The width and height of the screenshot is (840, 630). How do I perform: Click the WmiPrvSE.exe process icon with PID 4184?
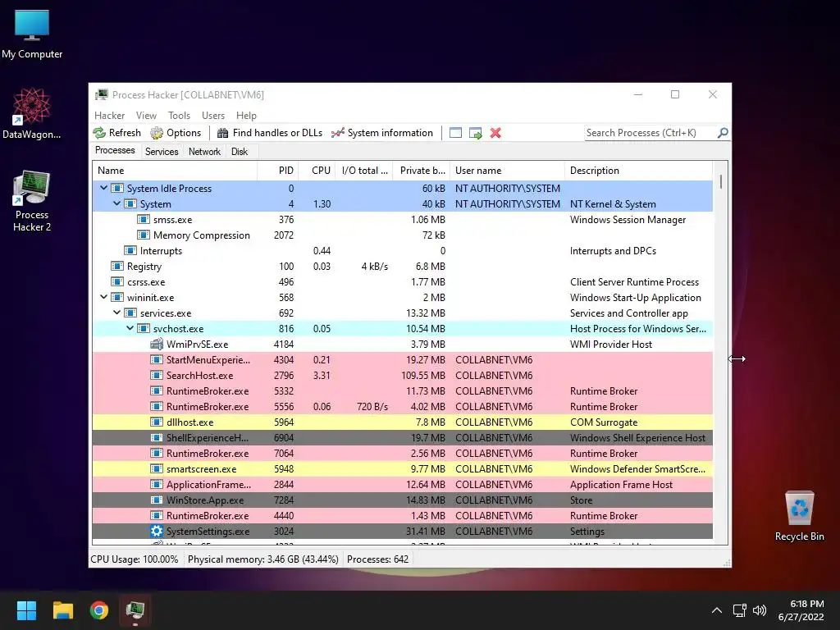(157, 344)
